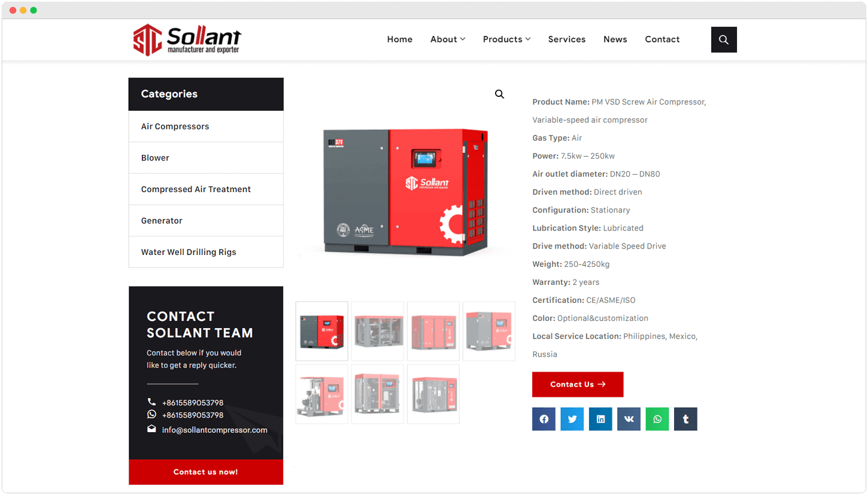868x495 pixels.
Task: Click the 'Power: 7.5kw – 250kw' line
Action: coord(573,156)
